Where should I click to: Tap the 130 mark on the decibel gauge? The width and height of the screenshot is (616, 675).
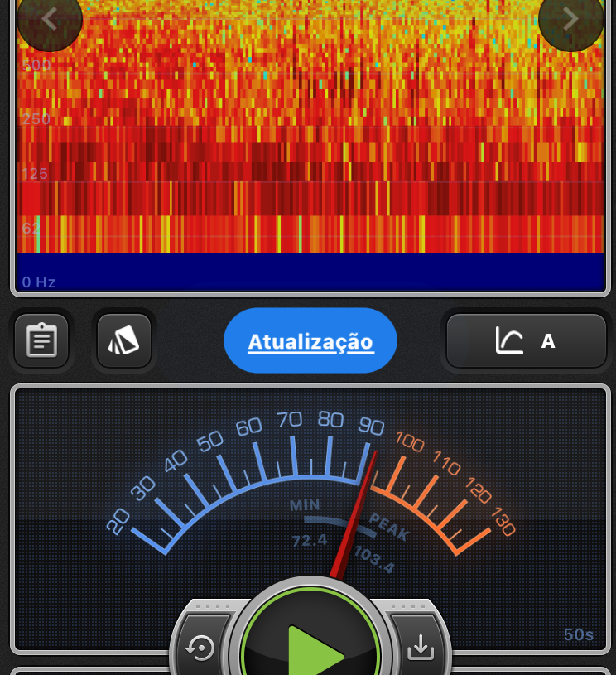tap(502, 522)
